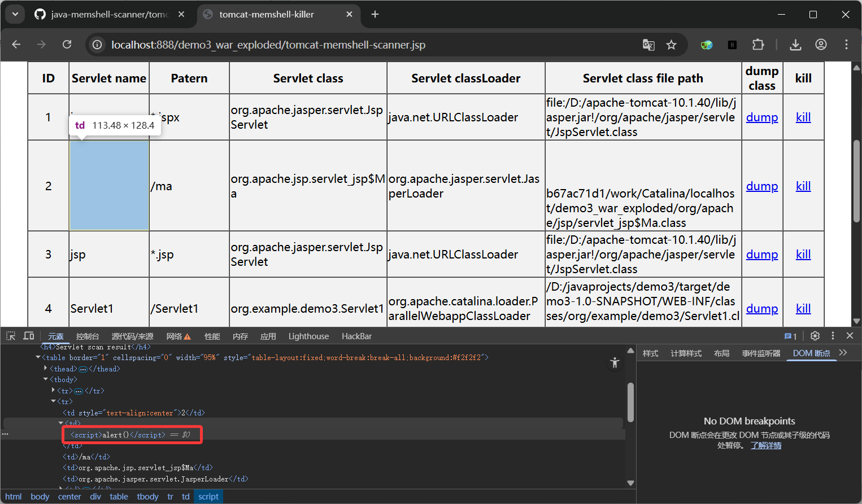862x504 pixels.
Task: Open the Google Translate page icon
Action: tap(648, 45)
